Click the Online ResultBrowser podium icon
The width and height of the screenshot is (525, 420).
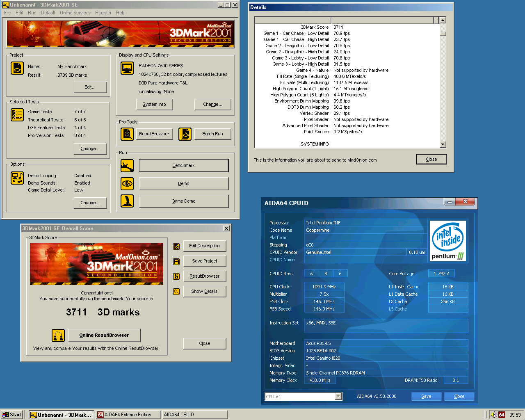click(x=58, y=336)
